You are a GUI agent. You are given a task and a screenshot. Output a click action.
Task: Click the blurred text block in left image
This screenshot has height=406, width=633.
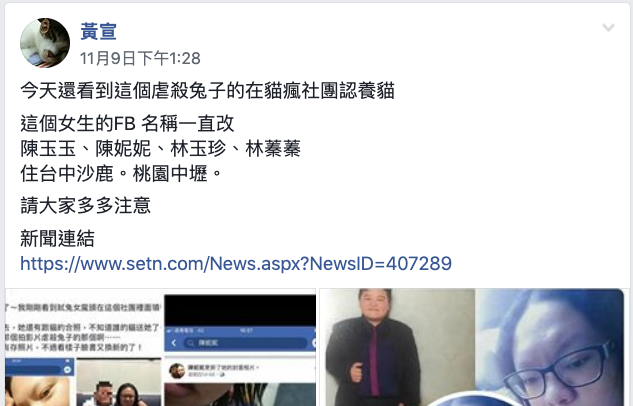(x=83, y=328)
